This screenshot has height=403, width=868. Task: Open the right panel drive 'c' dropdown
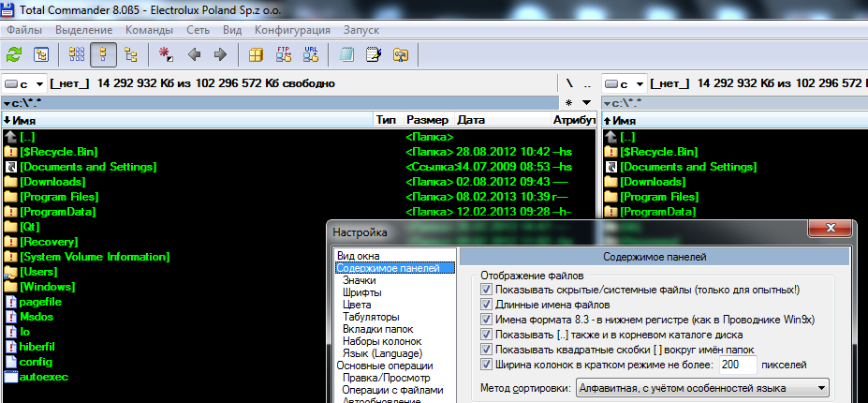(625, 84)
